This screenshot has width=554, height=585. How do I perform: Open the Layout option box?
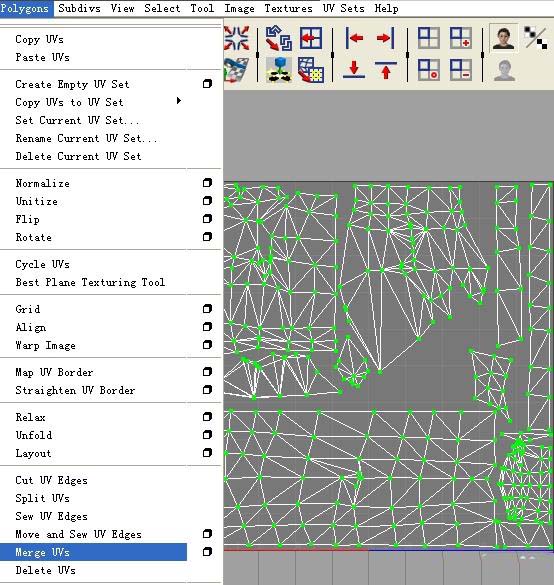pos(207,453)
